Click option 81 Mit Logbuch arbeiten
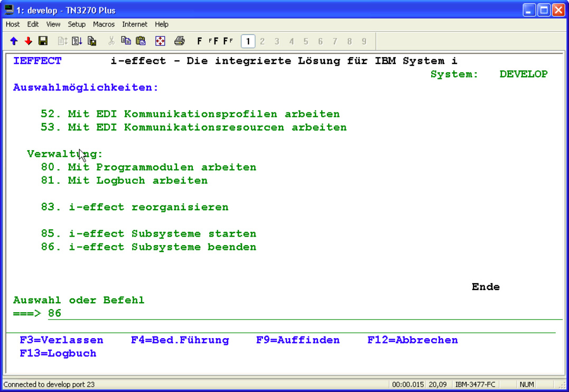The height and width of the screenshot is (392, 569). 124,181
